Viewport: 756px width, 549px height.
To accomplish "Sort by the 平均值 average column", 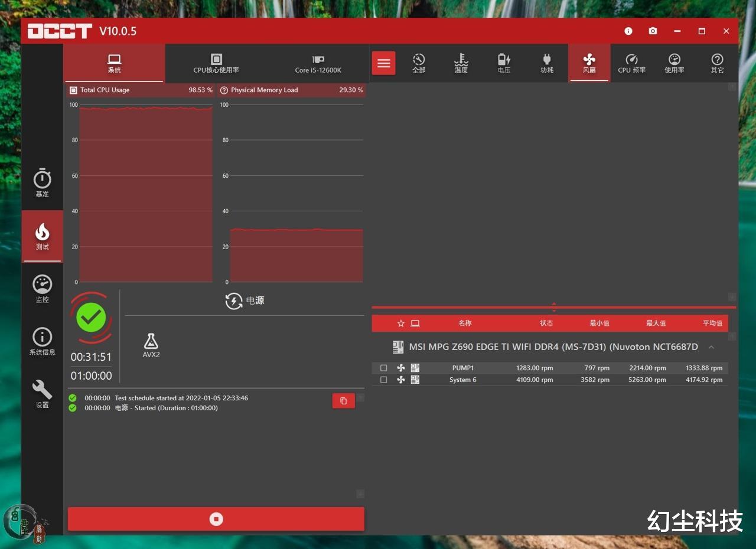I will click(x=712, y=323).
